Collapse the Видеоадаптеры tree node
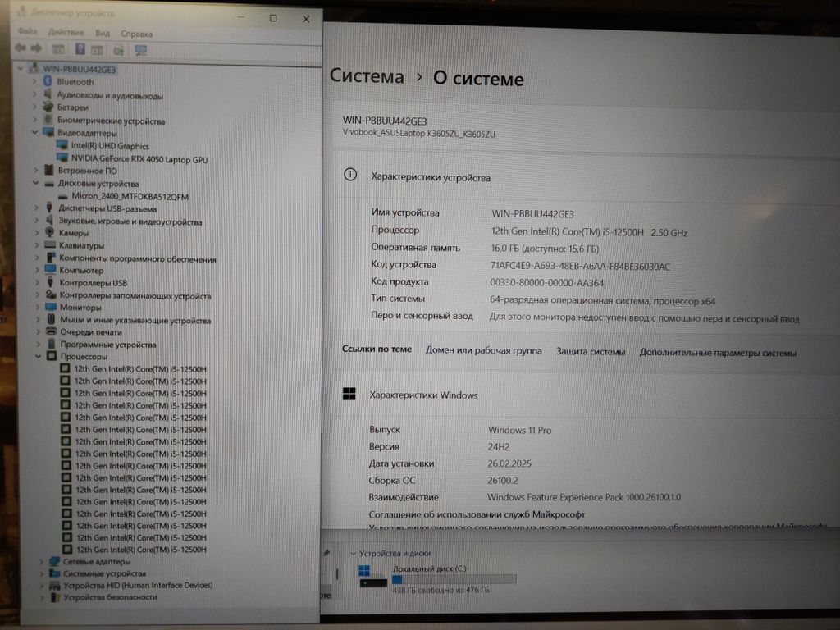 (x=34, y=132)
